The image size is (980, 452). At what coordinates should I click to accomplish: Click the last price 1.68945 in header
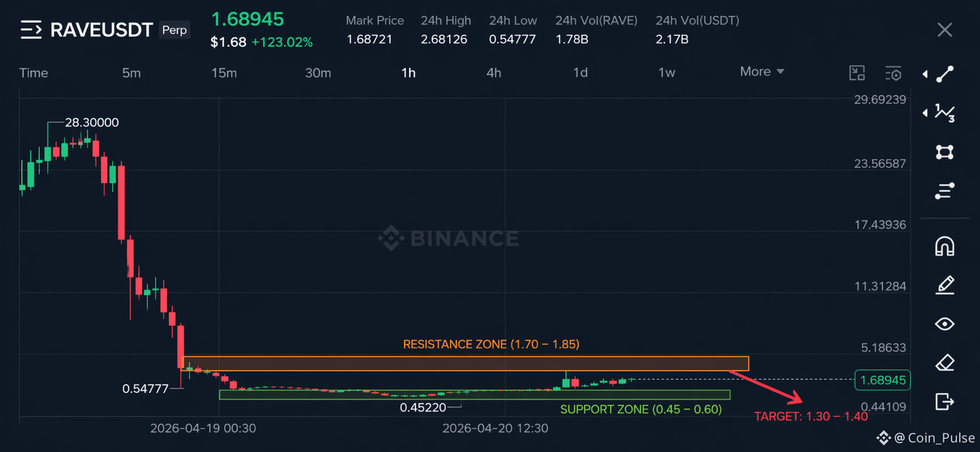(247, 19)
